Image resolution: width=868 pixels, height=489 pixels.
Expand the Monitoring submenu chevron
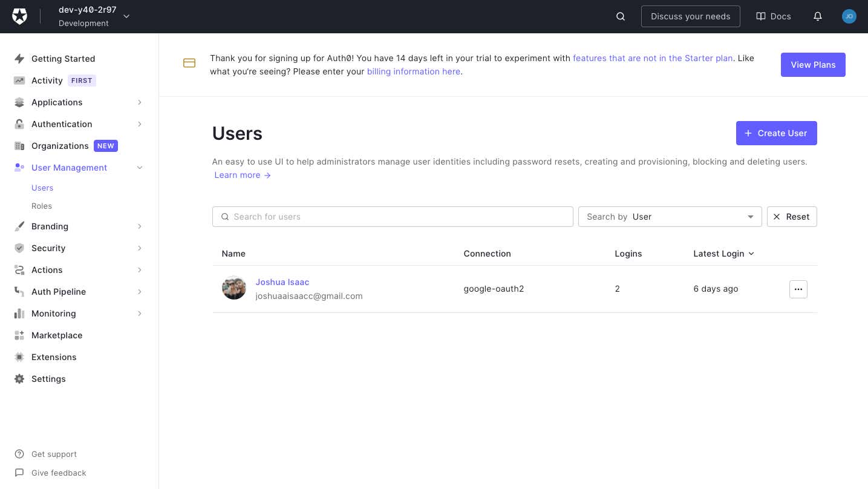pyautogui.click(x=140, y=313)
